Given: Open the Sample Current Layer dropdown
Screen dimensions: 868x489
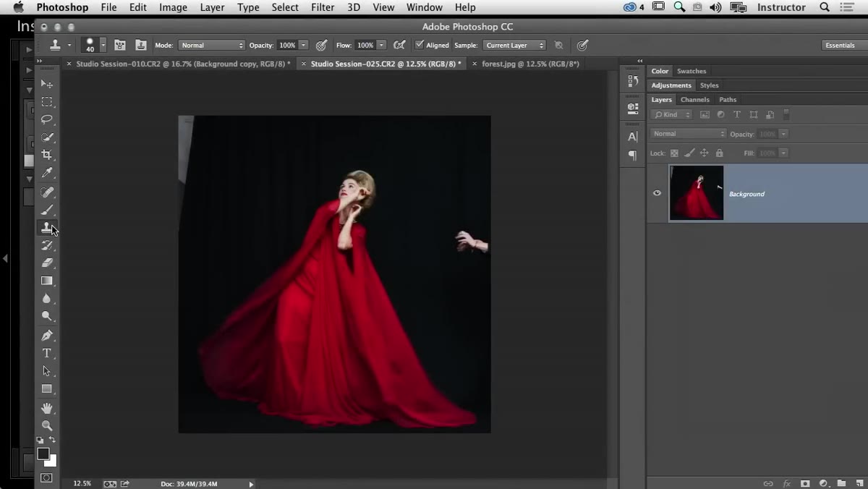Looking at the screenshot, I should [x=514, y=45].
